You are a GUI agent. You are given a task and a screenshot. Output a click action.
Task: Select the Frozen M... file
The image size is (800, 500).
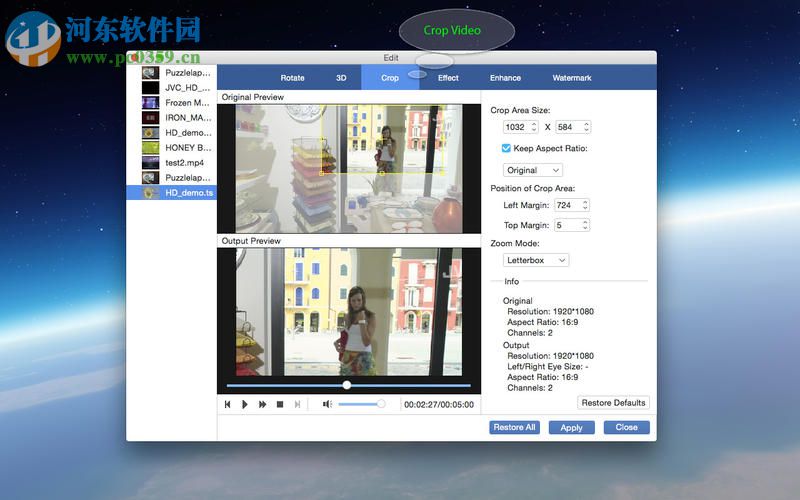171,103
